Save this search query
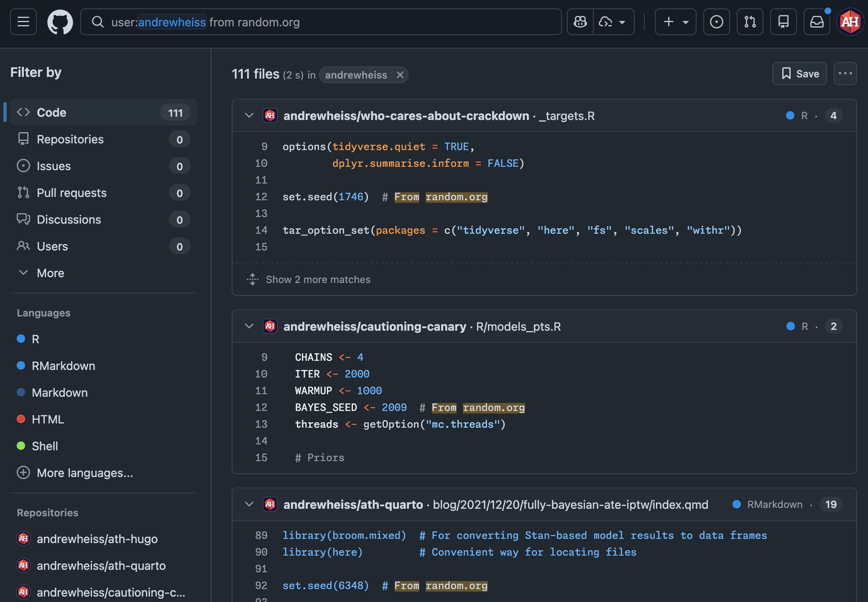Screen dimensions: 868x602 [799, 74]
